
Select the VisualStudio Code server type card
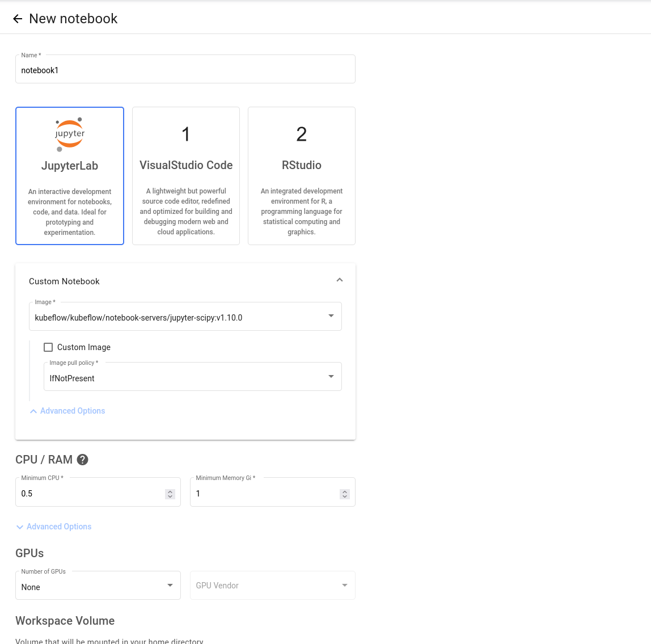point(185,176)
